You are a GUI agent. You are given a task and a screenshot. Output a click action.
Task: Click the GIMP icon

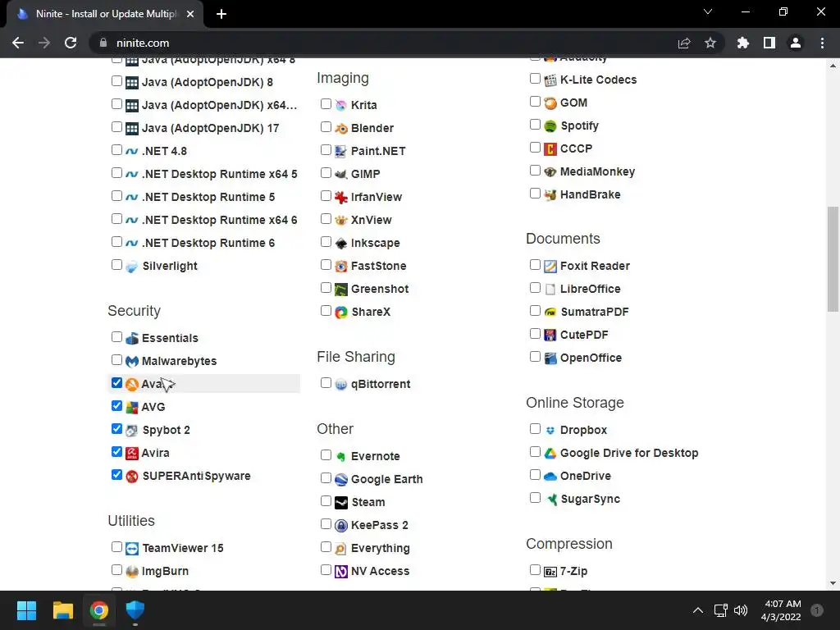[x=340, y=174]
